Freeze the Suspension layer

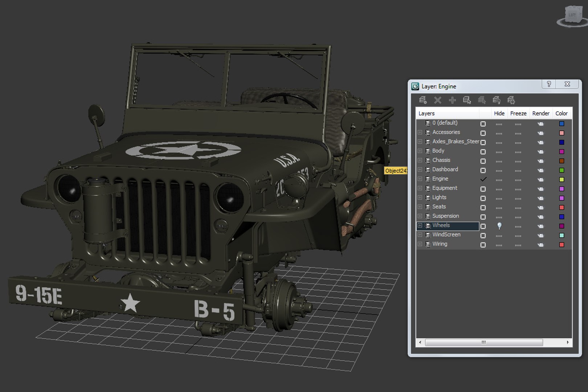[518, 217]
